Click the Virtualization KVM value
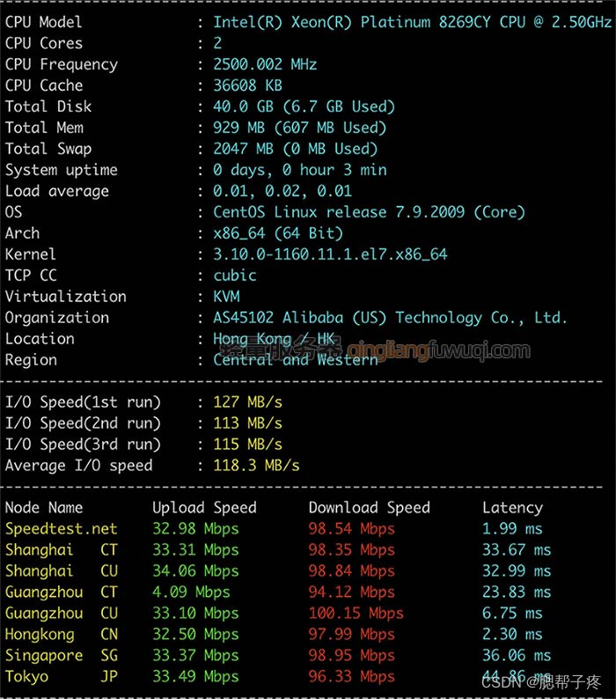 (x=226, y=297)
